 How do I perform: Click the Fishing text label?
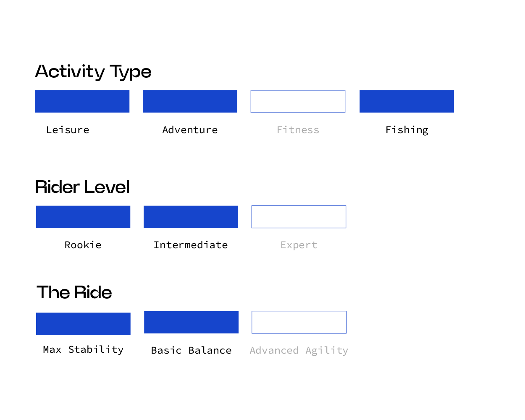(x=407, y=130)
